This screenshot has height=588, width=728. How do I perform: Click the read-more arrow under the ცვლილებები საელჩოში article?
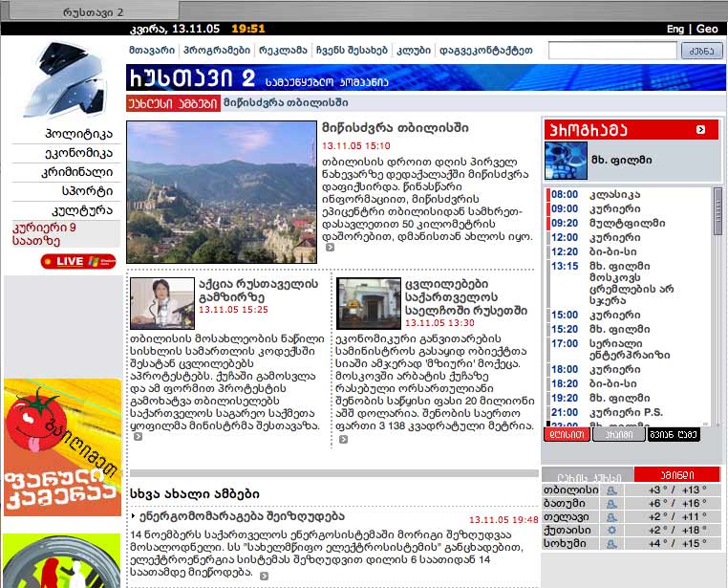(x=343, y=440)
